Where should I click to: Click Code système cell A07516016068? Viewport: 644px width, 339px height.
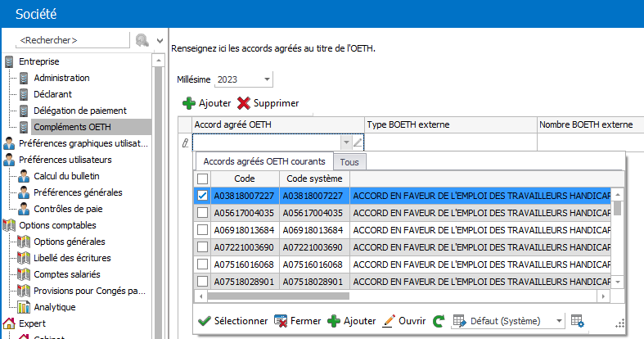tap(314, 264)
